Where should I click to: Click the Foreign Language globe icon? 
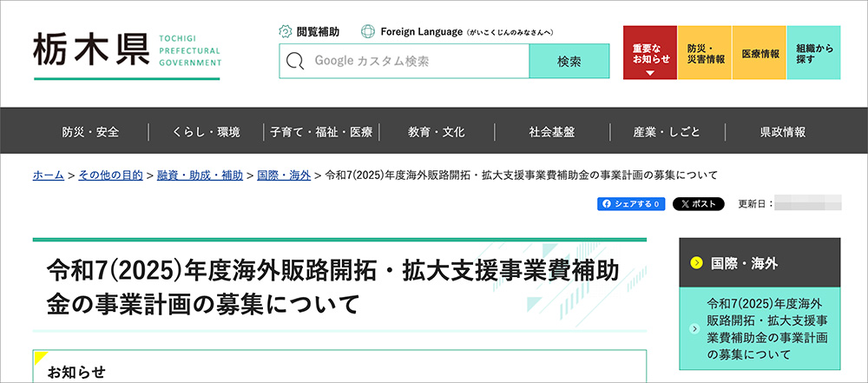coord(368,31)
